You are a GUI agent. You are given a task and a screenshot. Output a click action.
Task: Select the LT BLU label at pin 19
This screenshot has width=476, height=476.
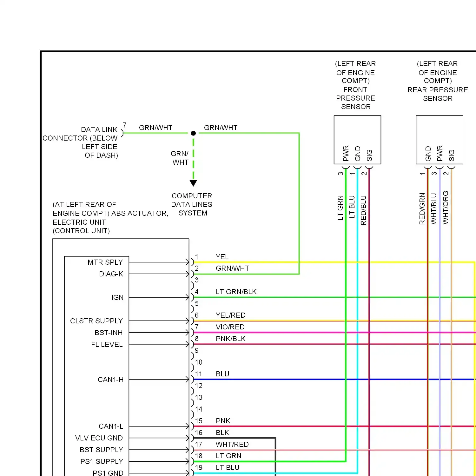[228, 467]
